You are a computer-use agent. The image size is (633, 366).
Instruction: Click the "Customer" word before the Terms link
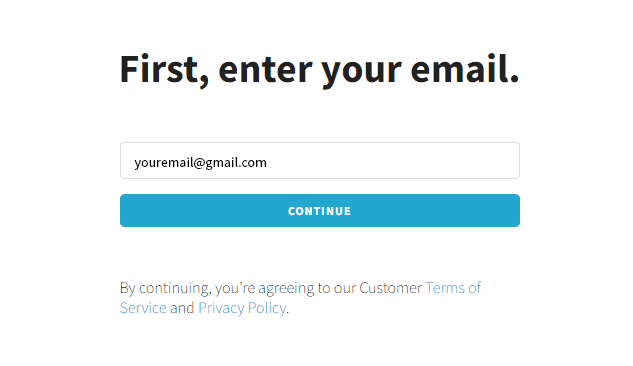coord(390,288)
